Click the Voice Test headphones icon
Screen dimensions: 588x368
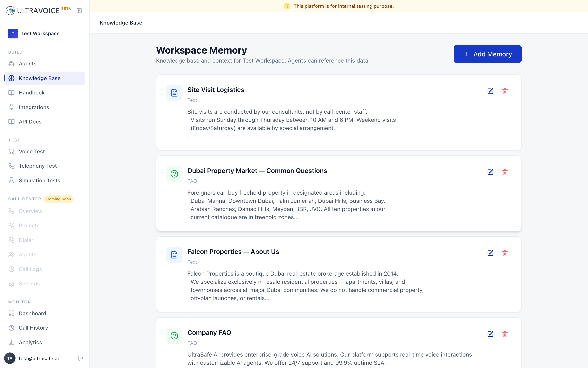[x=11, y=152]
